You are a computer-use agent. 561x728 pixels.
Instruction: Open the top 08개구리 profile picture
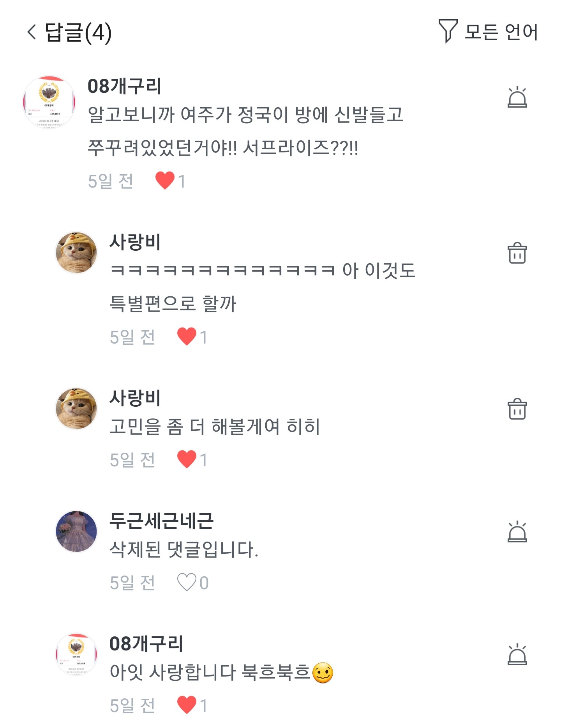(x=49, y=102)
